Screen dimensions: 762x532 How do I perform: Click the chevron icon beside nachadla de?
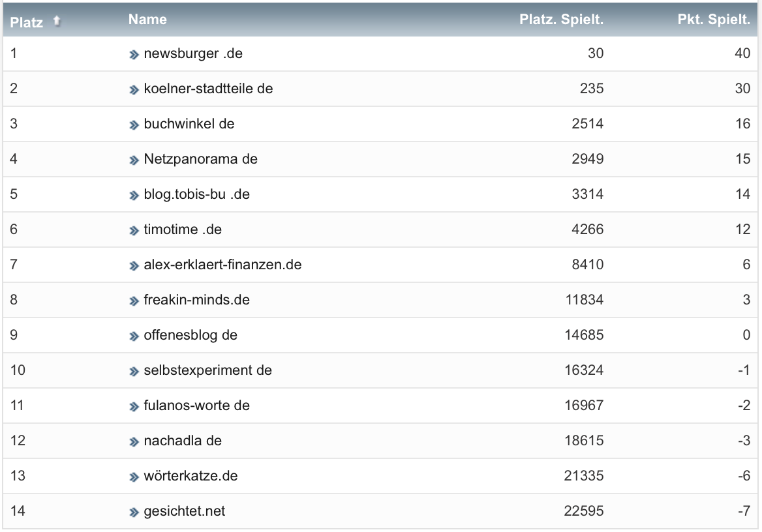coord(134,442)
